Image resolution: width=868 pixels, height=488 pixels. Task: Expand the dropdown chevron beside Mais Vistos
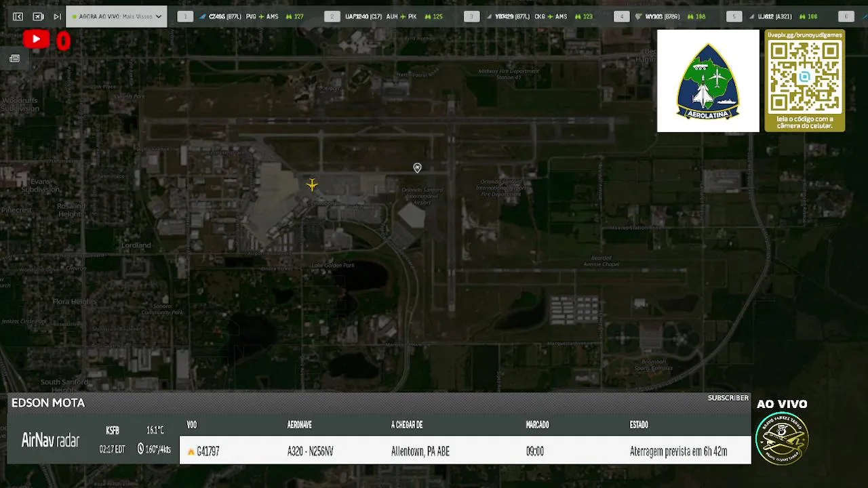[x=159, y=16]
